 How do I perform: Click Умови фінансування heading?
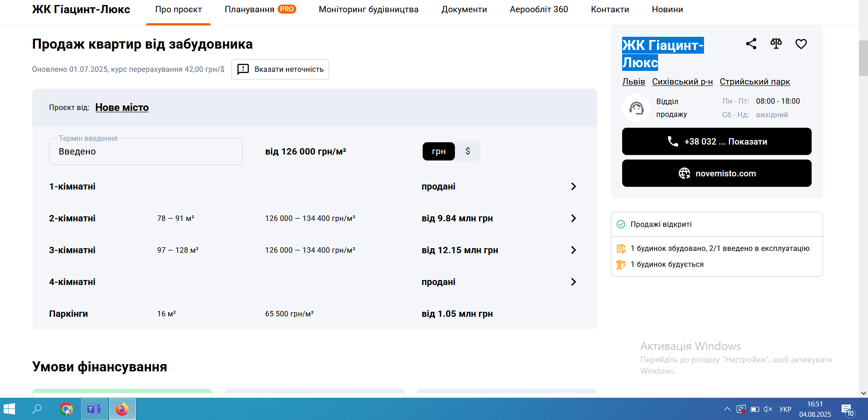click(100, 367)
